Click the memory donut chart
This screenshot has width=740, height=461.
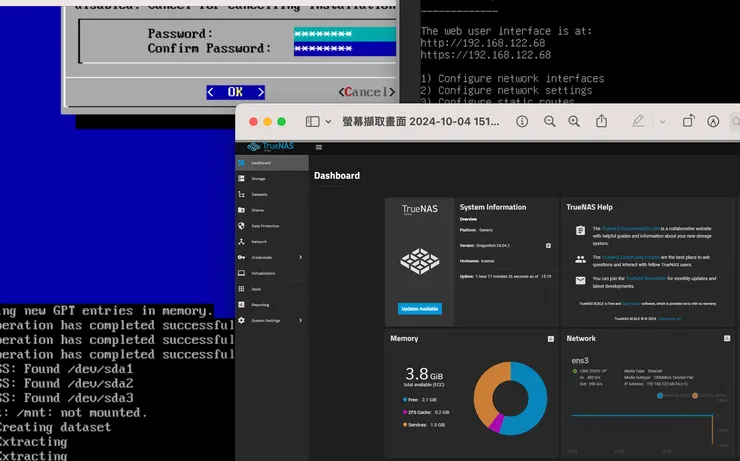[510, 398]
